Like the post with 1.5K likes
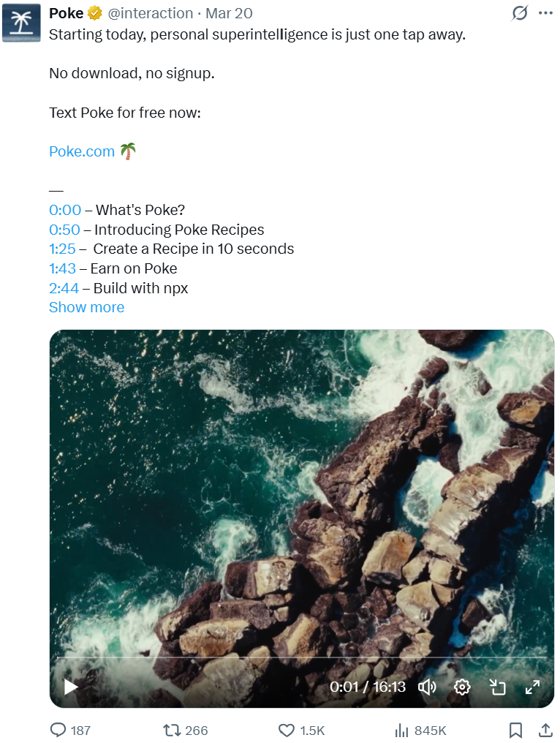This screenshot has width=560, height=743. coord(301,731)
